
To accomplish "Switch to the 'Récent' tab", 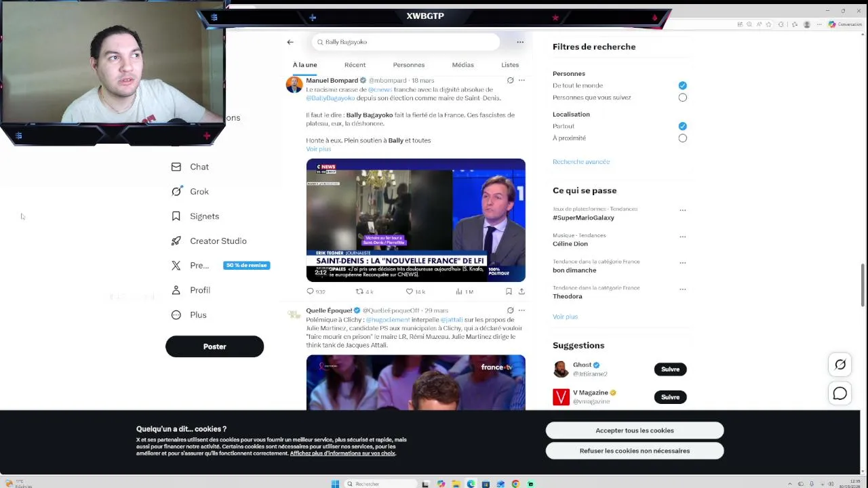I will [355, 65].
